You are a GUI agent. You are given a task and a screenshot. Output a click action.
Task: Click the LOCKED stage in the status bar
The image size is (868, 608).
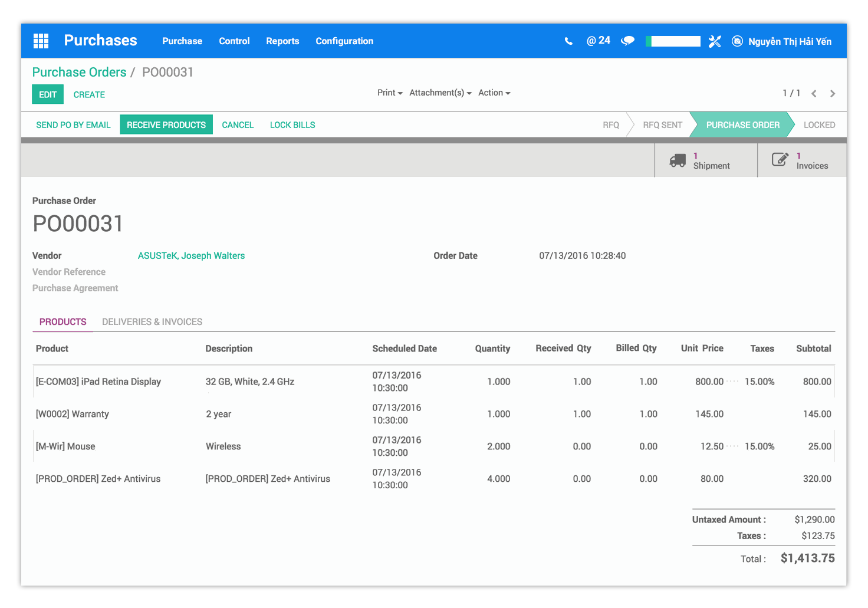click(x=819, y=124)
